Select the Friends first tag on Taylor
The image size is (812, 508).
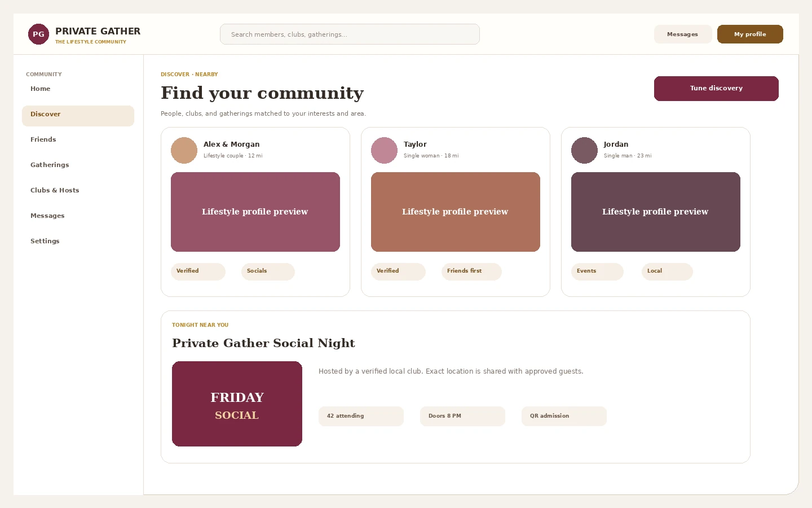pyautogui.click(x=471, y=271)
